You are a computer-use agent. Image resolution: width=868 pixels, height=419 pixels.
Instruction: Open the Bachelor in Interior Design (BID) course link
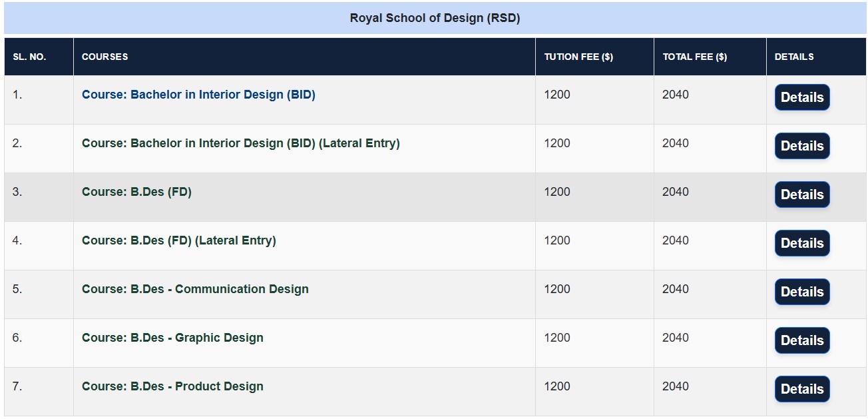tap(198, 95)
